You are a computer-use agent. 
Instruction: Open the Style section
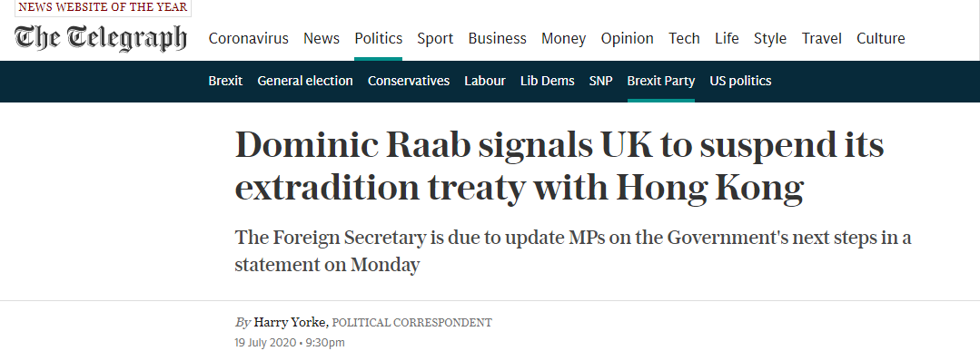[x=770, y=39]
